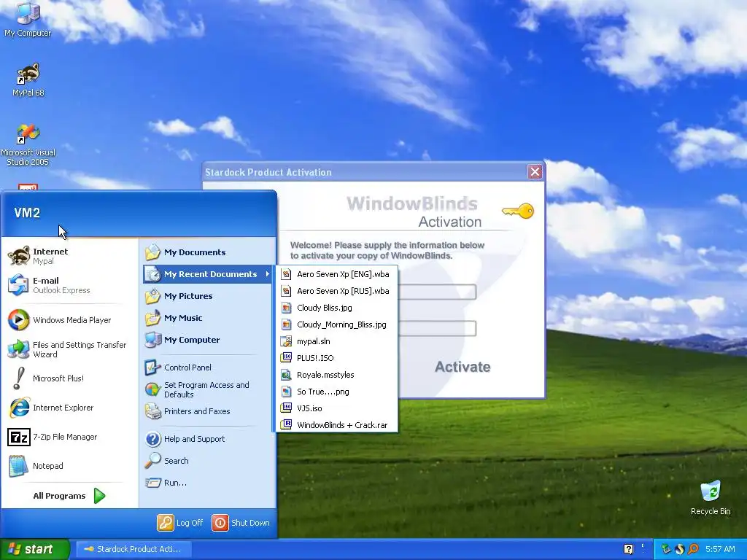The width and height of the screenshot is (747, 560).
Task: Click the Notepad icon in Start menu
Action: click(x=18, y=466)
